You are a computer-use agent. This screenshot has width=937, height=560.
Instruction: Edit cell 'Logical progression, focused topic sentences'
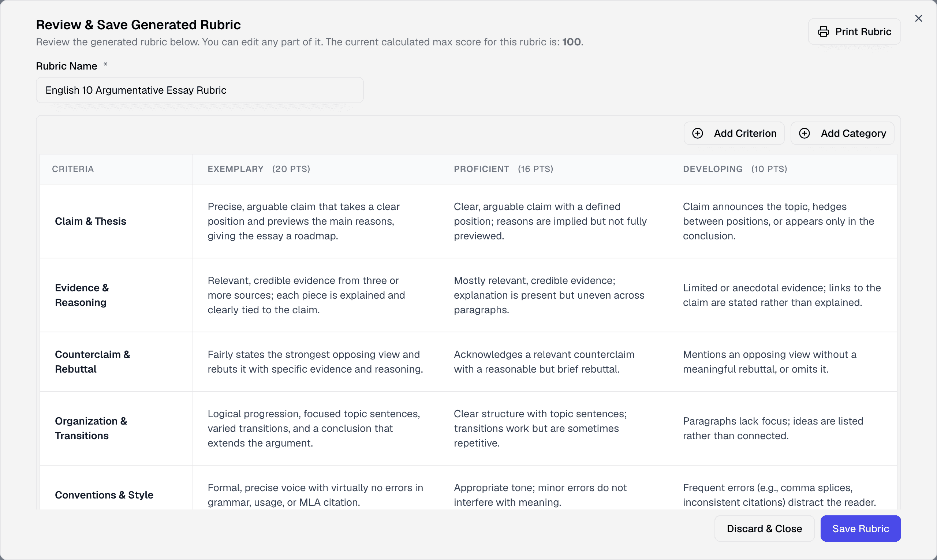pyautogui.click(x=314, y=428)
